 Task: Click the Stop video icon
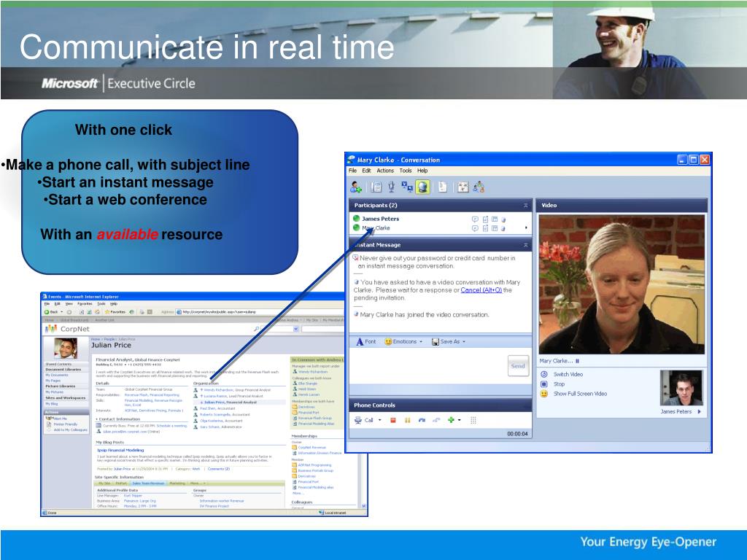coord(544,384)
